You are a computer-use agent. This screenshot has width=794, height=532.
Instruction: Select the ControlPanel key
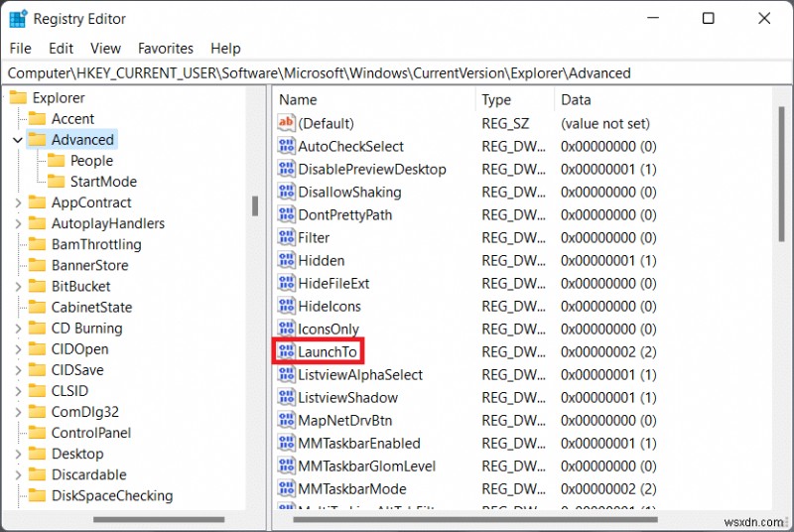[91, 433]
